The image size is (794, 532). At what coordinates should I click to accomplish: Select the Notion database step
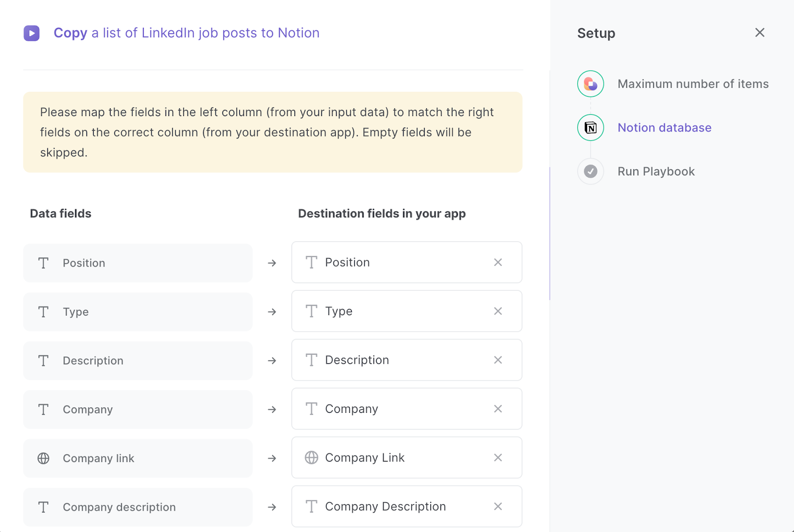tap(664, 128)
